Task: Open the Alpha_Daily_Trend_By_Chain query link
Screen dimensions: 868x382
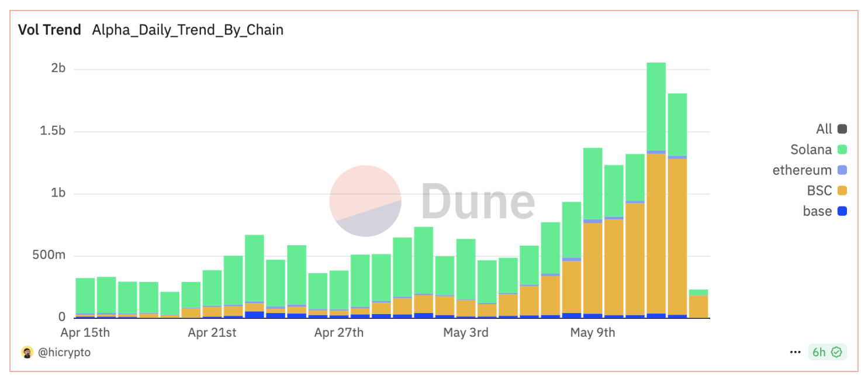Action: [x=188, y=30]
